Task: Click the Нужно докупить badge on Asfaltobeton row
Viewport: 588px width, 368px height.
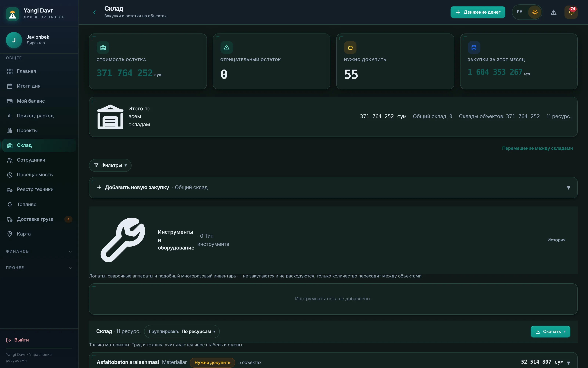Action: (x=212, y=362)
